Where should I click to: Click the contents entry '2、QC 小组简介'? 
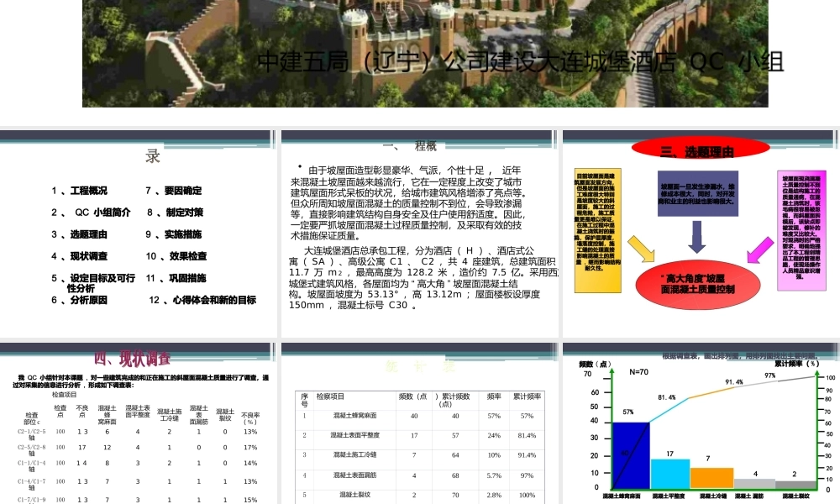click(91, 213)
